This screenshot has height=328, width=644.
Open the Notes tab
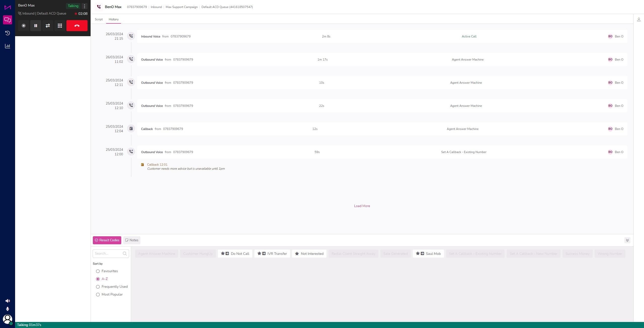(132, 240)
